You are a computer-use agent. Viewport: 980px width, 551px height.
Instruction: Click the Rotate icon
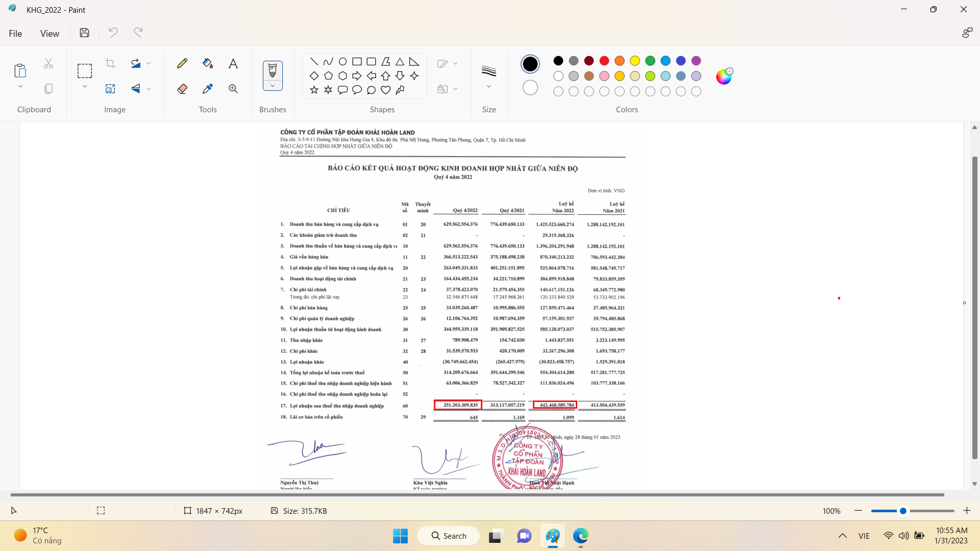pos(136,63)
